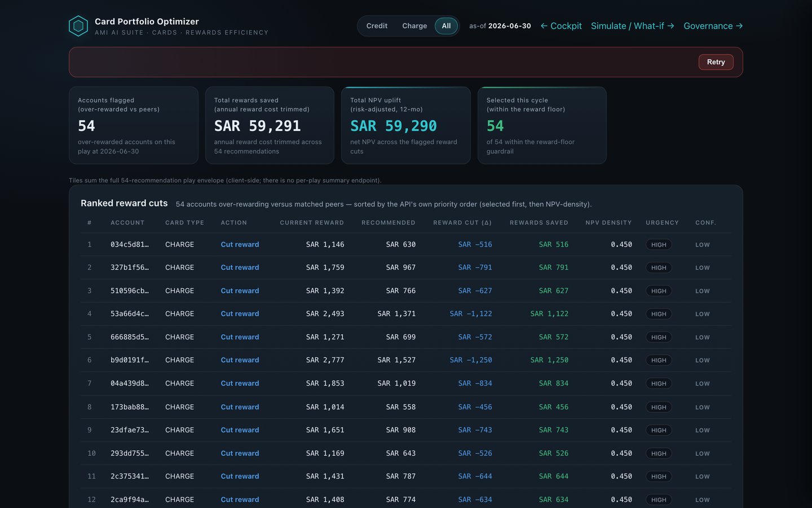Open the Total rewards saved tile

click(x=270, y=125)
